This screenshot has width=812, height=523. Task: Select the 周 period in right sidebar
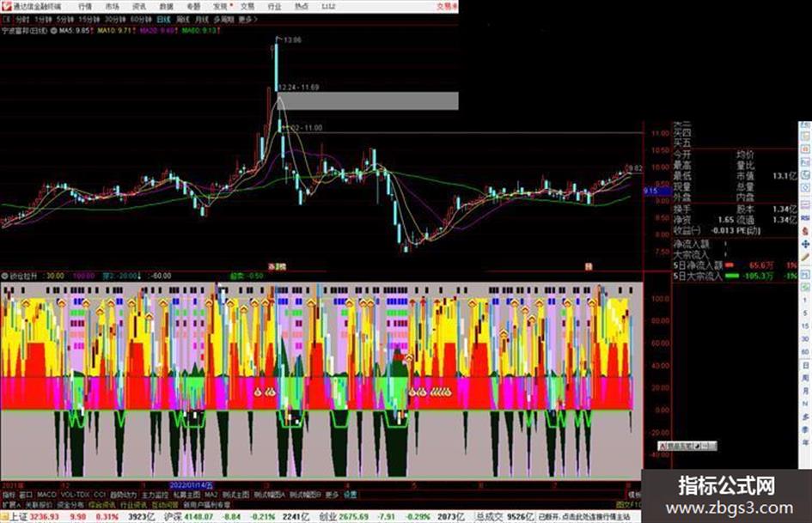[x=805, y=378]
